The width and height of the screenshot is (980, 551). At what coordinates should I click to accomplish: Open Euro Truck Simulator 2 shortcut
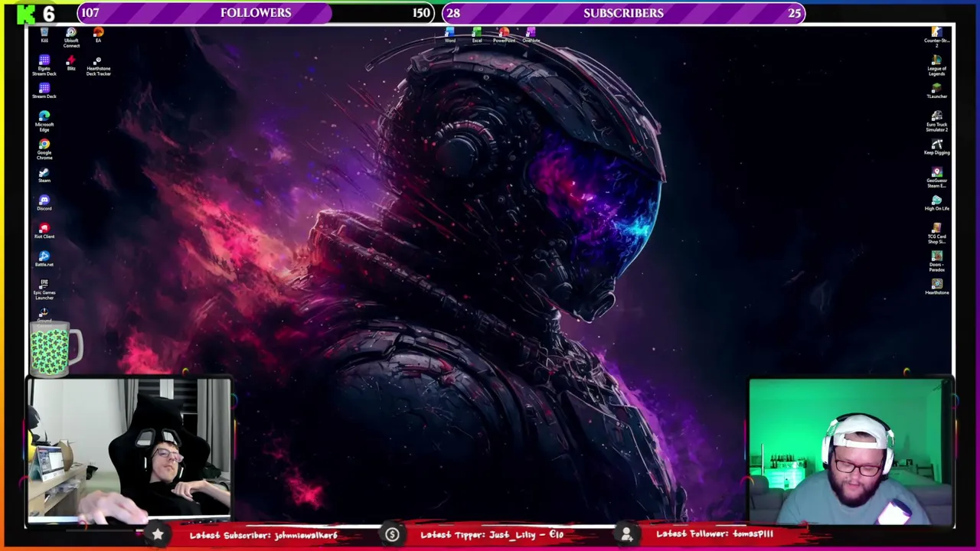pyautogui.click(x=936, y=121)
